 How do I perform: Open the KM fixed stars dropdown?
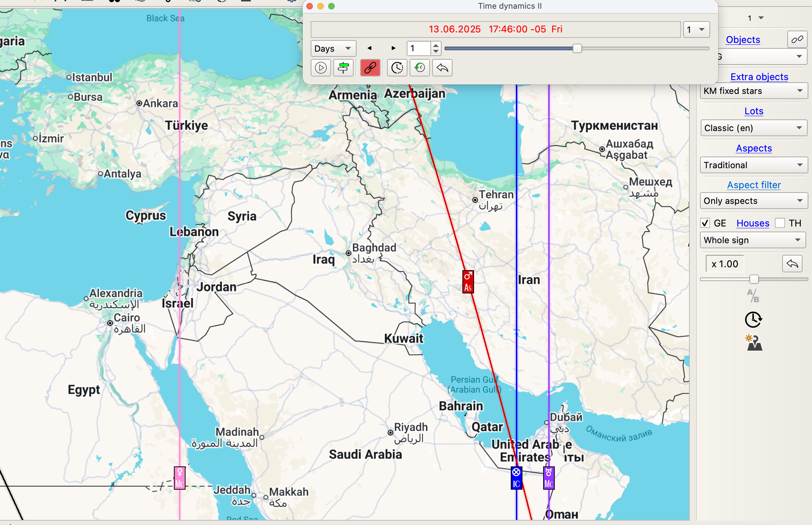[753, 91]
